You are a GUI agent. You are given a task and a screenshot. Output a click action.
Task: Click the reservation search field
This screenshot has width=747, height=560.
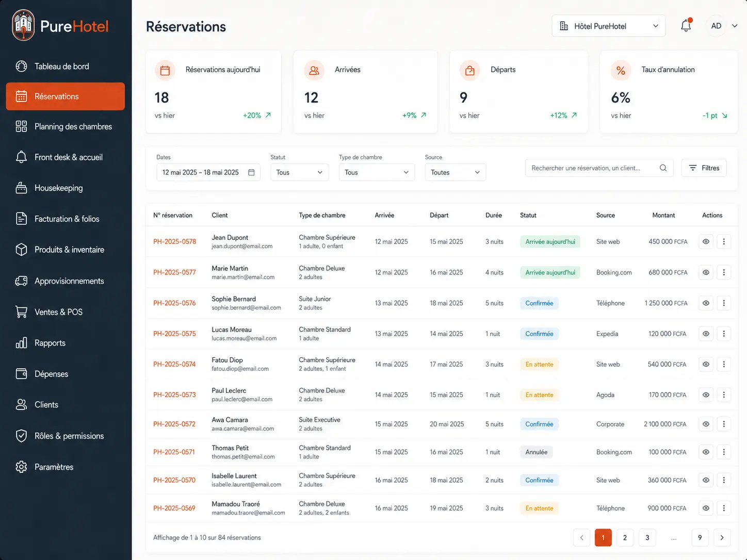click(599, 168)
